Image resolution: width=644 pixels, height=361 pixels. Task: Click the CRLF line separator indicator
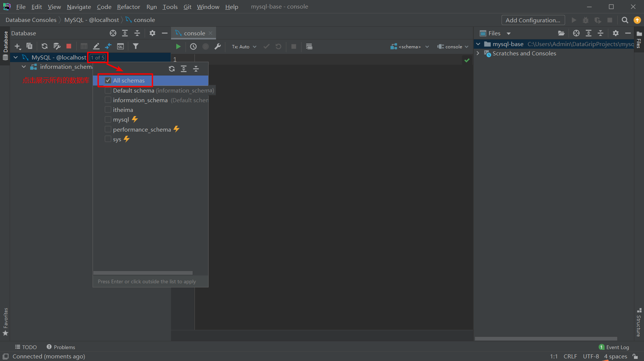click(570, 356)
